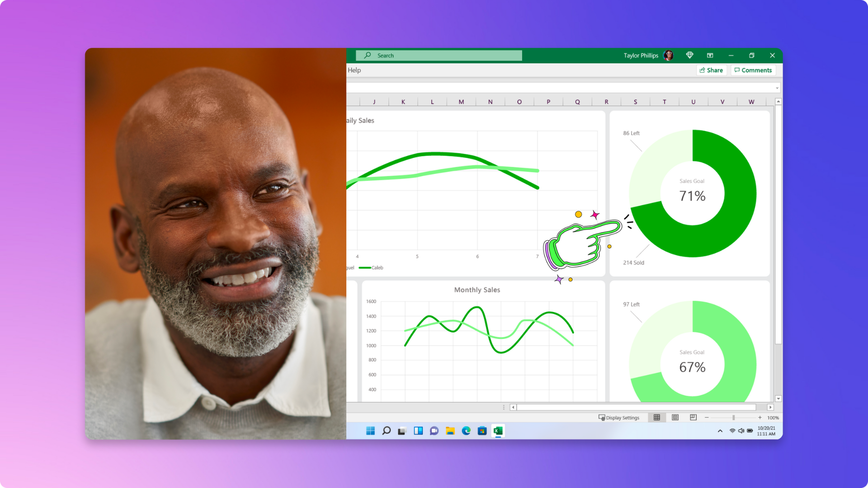Toggle the Caleb legend entry on chart
Viewport: 868px width, 488px height.
[376, 267]
